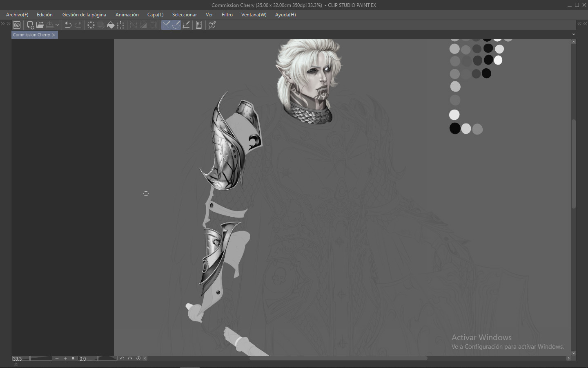The width and height of the screenshot is (588, 368).
Task: Open the Ver menu
Action: (209, 15)
